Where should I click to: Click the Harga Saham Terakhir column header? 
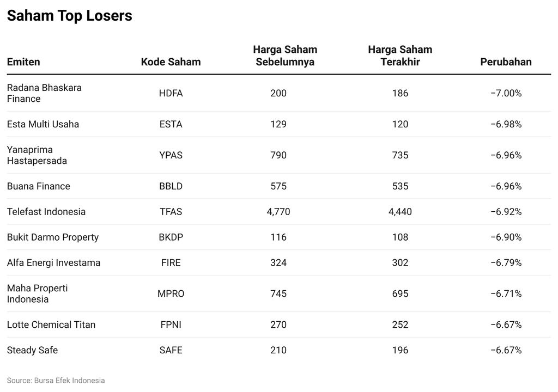400,56
